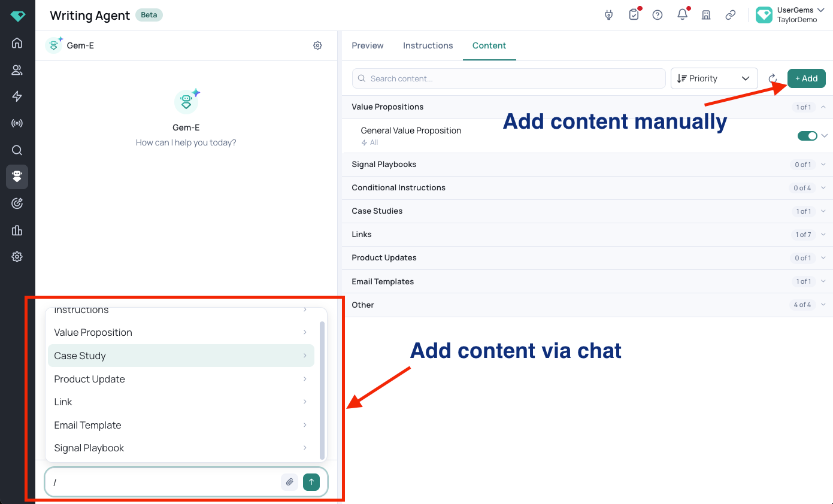833x504 pixels.
Task: Expand the Conditional Instructions section
Action: pos(823,188)
